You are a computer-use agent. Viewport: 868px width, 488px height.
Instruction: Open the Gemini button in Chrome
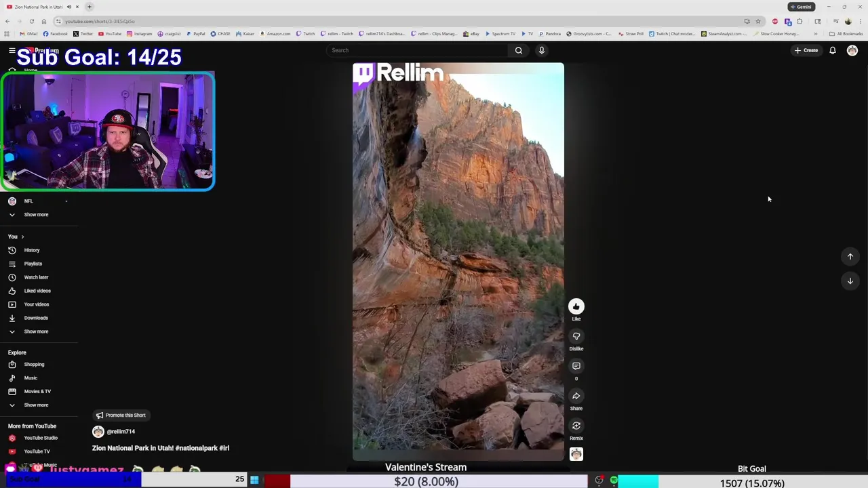pos(801,7)
